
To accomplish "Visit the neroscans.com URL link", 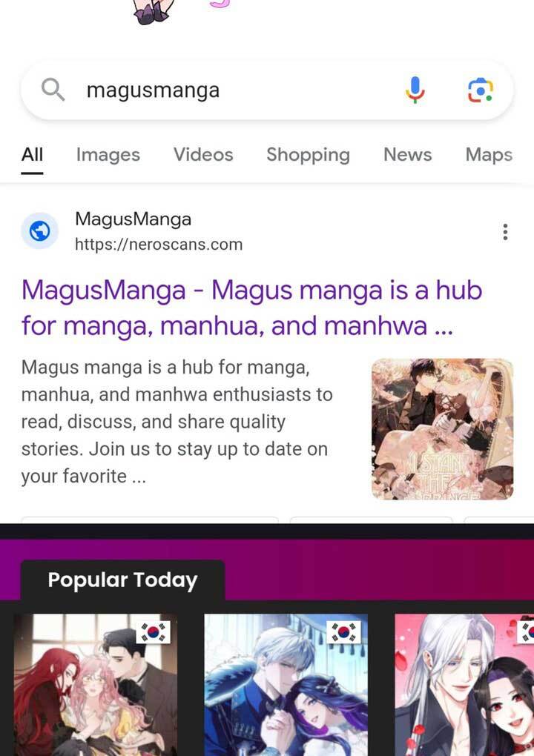I will tap(159, 245).
